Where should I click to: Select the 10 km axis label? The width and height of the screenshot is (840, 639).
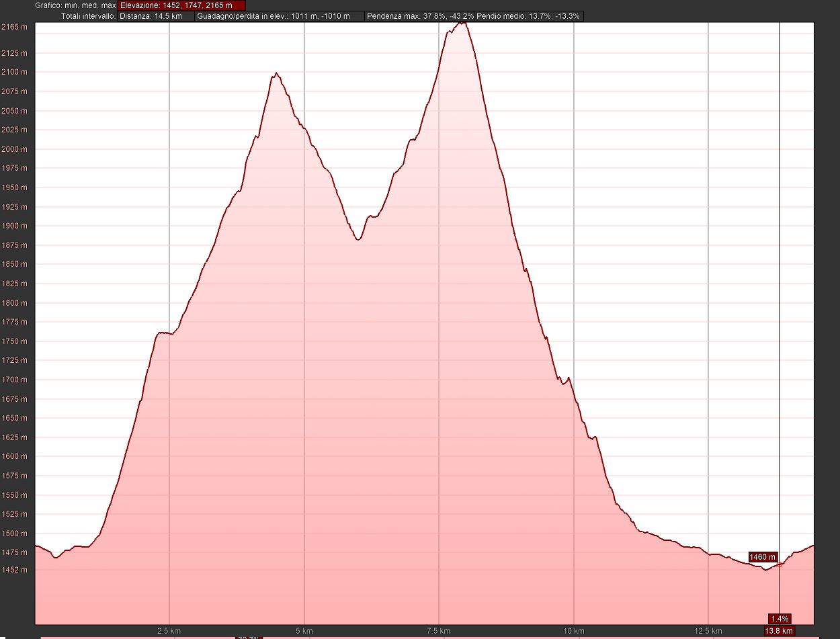point(573,631)
